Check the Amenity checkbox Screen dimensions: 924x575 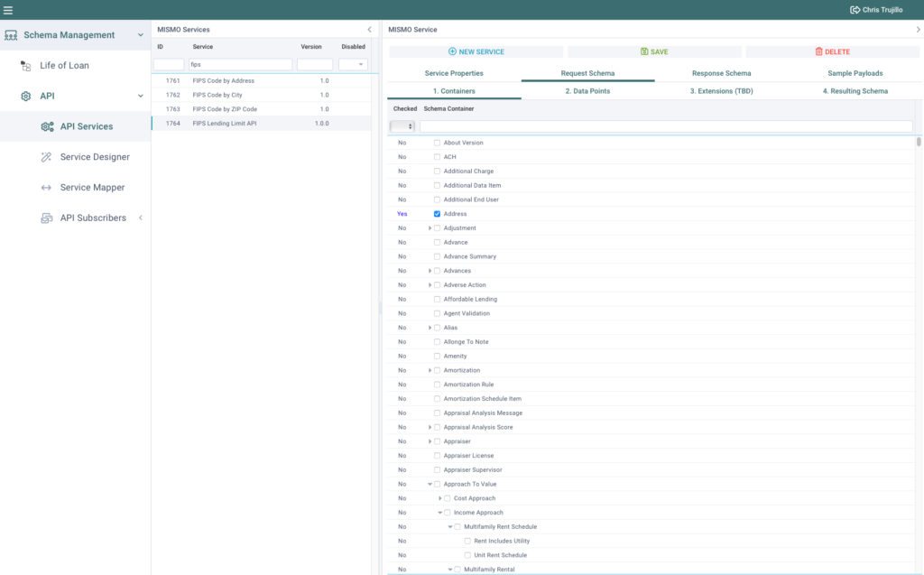pos(438,357)
